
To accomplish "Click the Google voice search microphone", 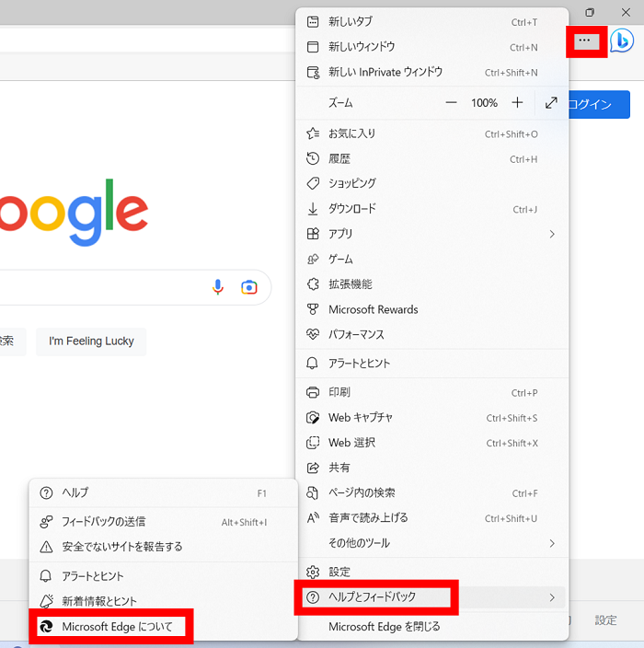I will click(218, 287).
